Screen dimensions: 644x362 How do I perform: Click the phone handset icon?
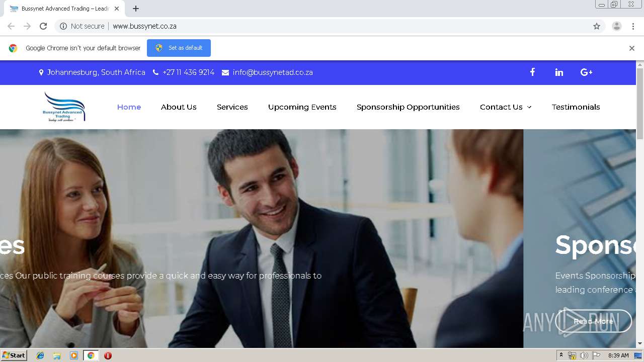coord(155,72)
